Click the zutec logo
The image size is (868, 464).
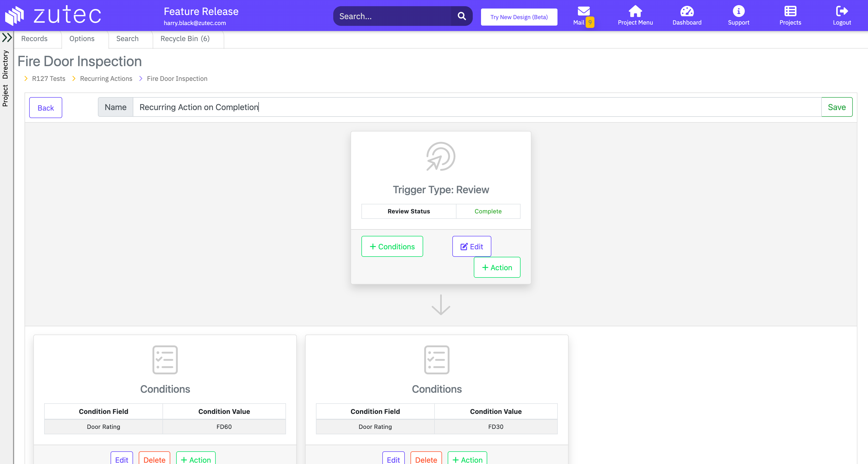coord(53,15)
